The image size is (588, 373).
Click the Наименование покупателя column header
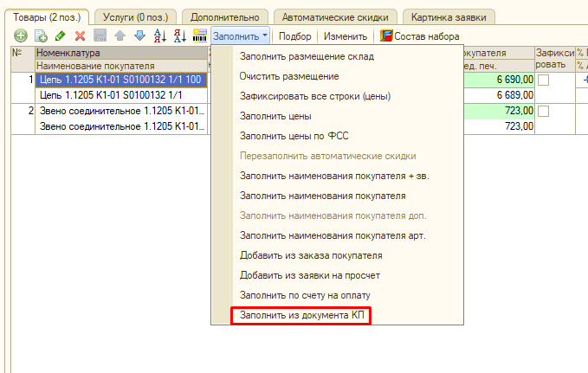click(x=121, y=66)
